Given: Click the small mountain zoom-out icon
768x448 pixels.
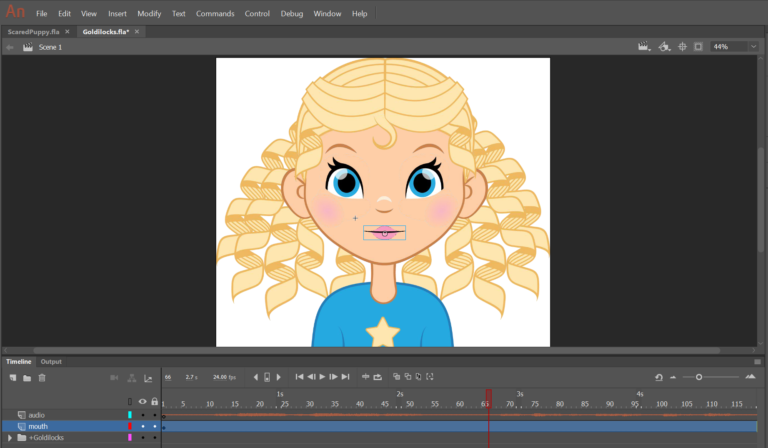Looking at the screenshot, I should (x=673, y=377).
